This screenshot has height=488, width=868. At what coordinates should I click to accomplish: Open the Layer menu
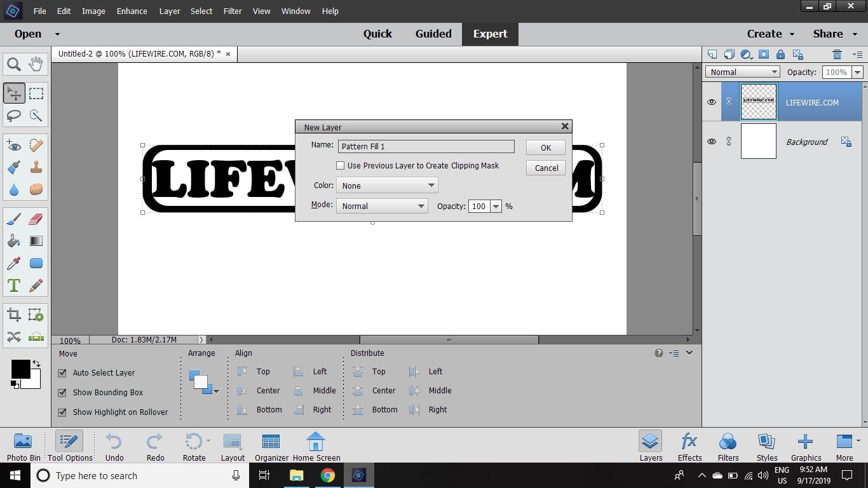click(170, 11)
